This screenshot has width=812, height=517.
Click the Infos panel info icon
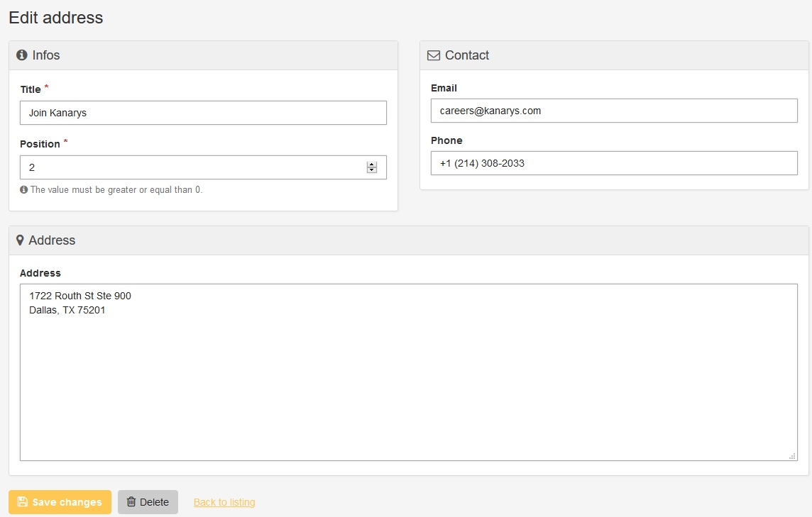(22, 55)
